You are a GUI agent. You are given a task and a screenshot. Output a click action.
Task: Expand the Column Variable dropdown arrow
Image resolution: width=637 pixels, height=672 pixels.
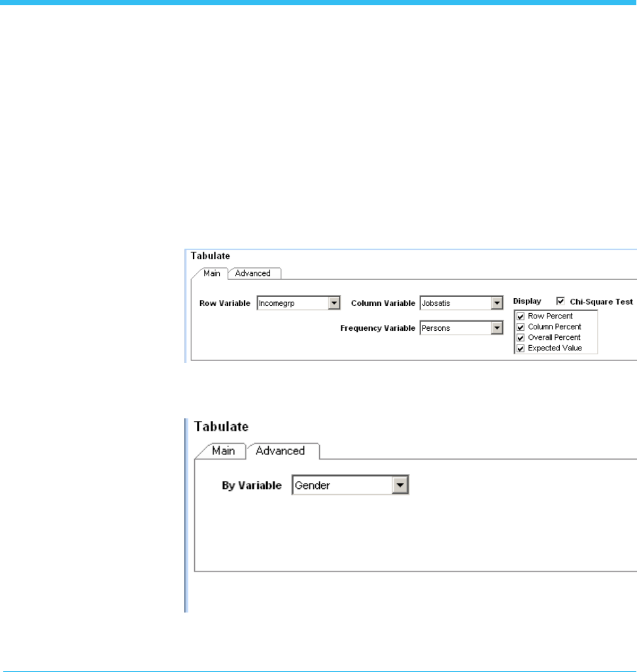click(497, 303)
